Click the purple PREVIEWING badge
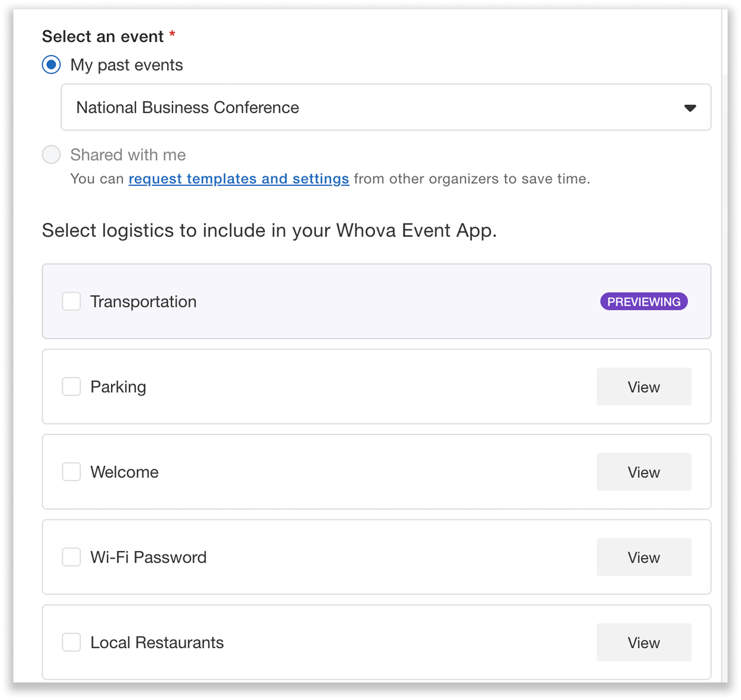Image resolution: width=741 pixels, height=700 pixels. (644, 301)
